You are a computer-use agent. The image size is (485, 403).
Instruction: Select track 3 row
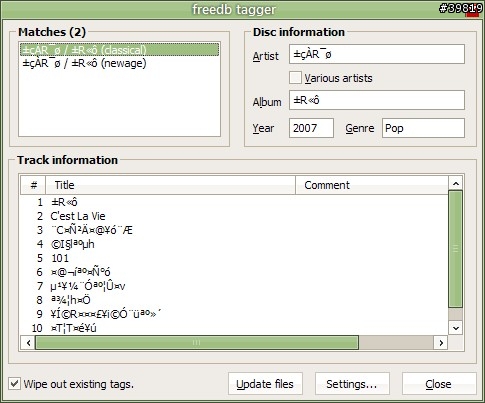[x=234, y=230]
